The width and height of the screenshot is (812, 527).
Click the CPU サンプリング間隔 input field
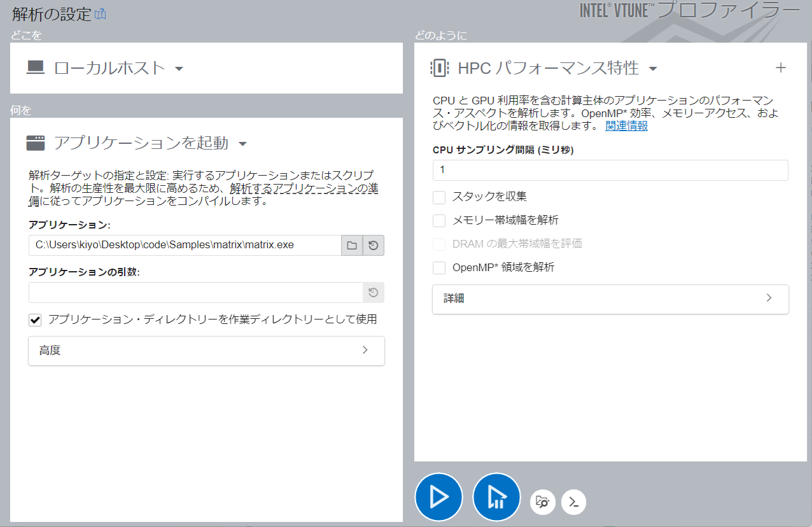click(x=610, y=170)
